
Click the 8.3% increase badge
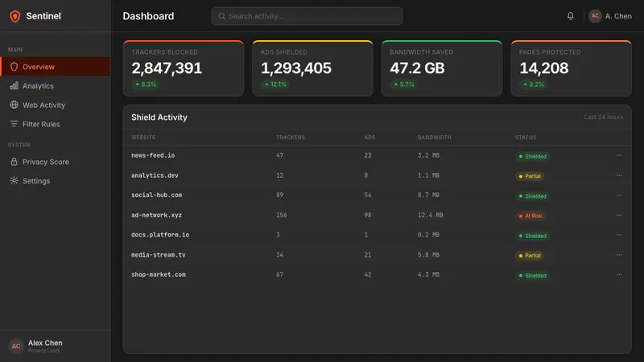(146, 84)
